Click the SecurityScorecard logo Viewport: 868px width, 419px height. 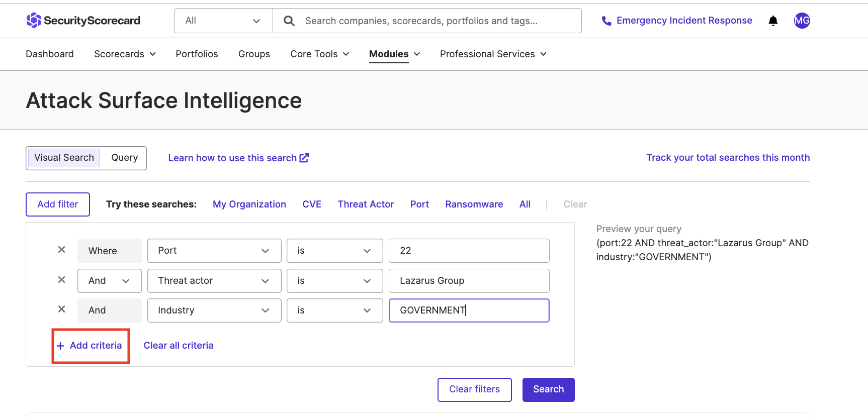click(83, 21)
